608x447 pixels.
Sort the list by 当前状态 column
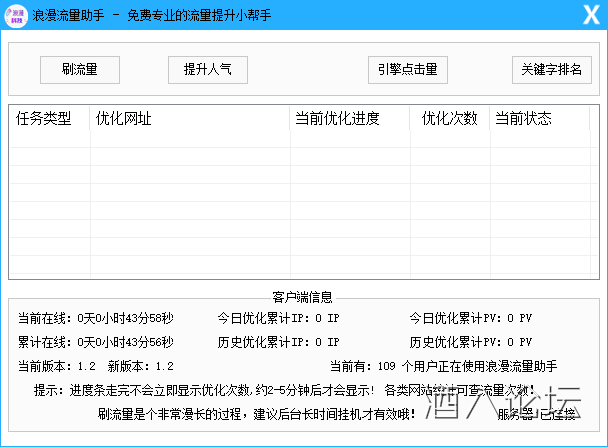(x=523, y=119)
